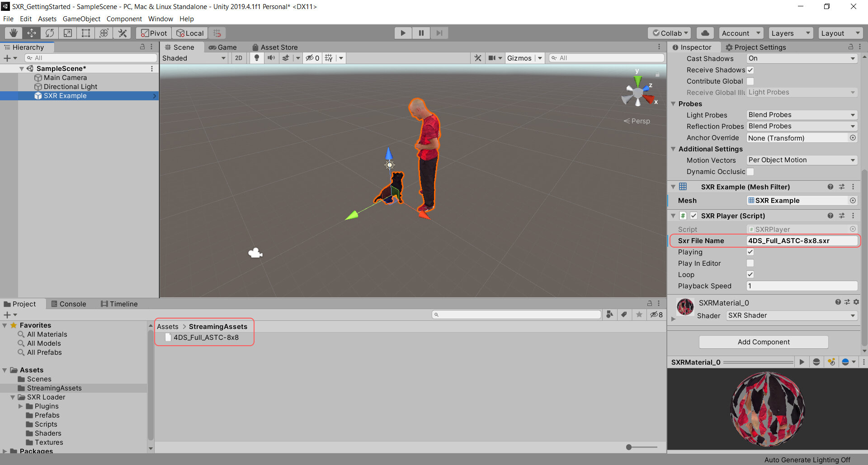The image size is (868, 465).
Task: Toggle scene grid visibility icon
Action: click(329, 58)
